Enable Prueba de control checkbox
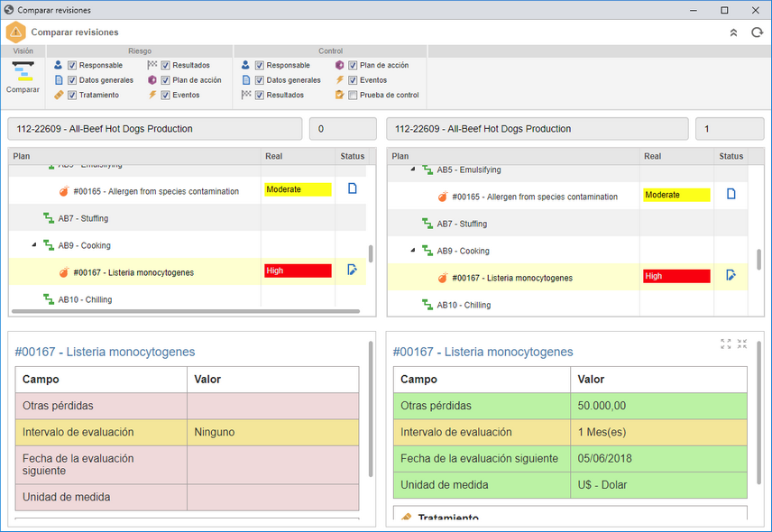The height and width of the screenshot is (532, 772). tap(353, 95)
